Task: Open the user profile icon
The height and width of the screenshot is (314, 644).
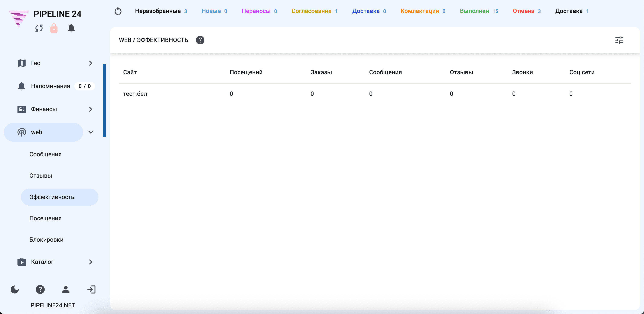Action: tap(66, 289)
